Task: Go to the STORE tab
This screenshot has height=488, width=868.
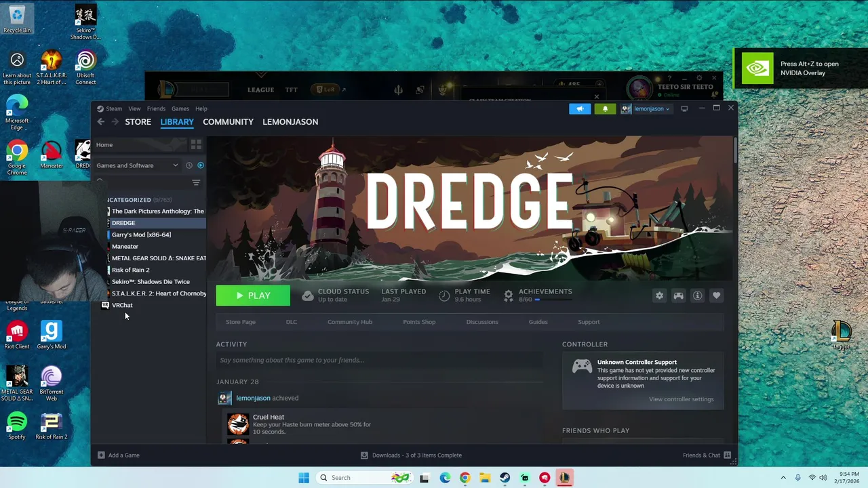Action: (138, 122)
